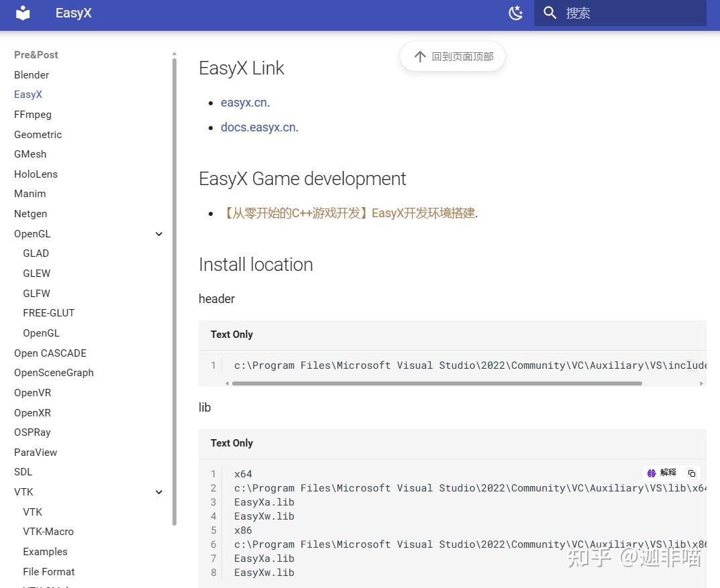This screenshot has height=588, width=720.
Task: Click the header include path code line
Action: pyautogui.click(x=470, y=365)
